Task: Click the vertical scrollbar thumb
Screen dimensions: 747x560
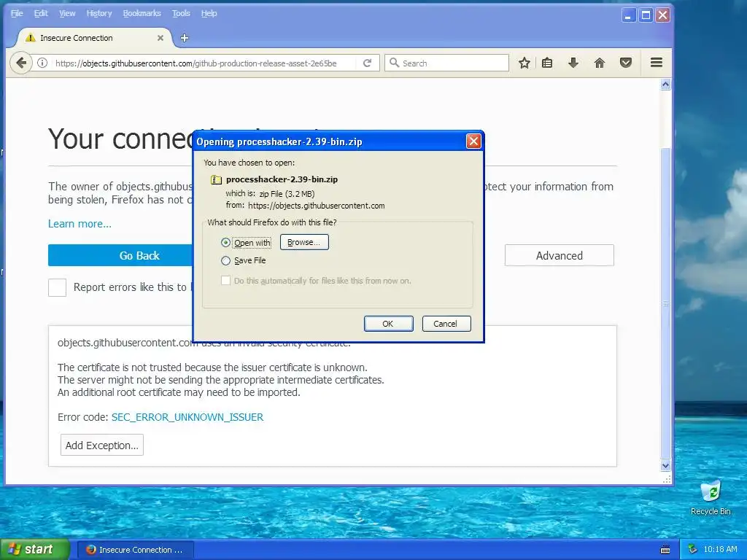Action: 665,303
